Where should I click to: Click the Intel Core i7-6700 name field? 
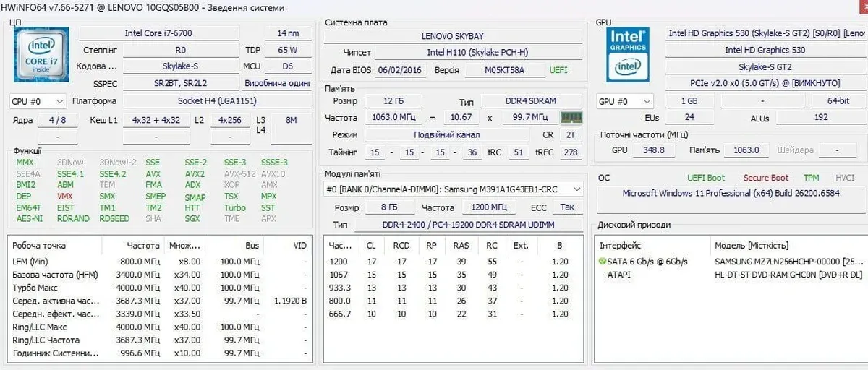coord(158,33)
